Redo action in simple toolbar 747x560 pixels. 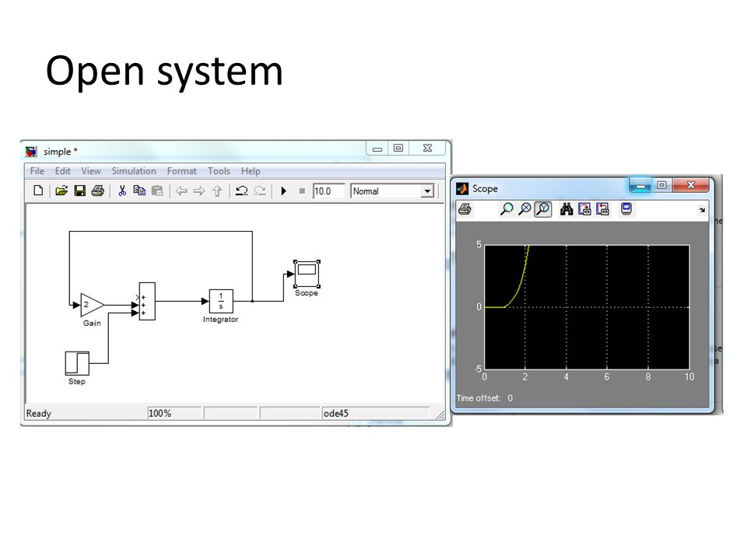click(260, 191)
